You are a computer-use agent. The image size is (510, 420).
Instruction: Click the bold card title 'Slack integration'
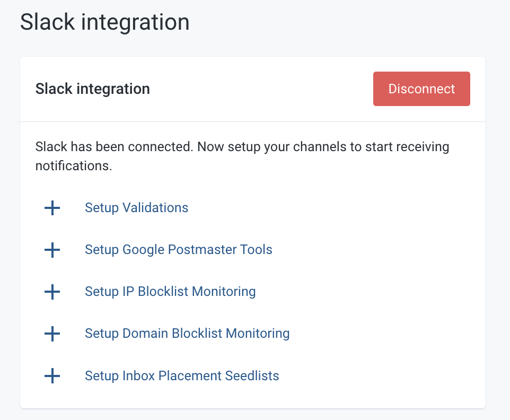[x=93, y=89]
